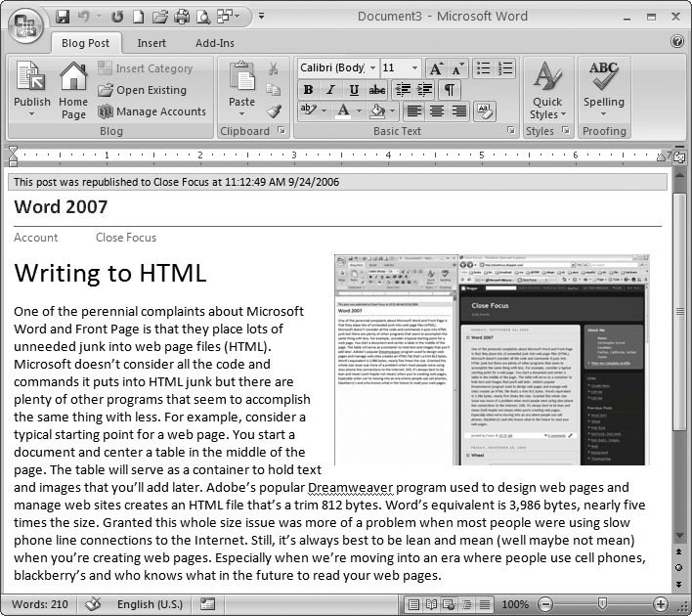The height and width of the screenshot is (616, 692).
Task: Open the Home Page blog link
Action: click(73, 90)
